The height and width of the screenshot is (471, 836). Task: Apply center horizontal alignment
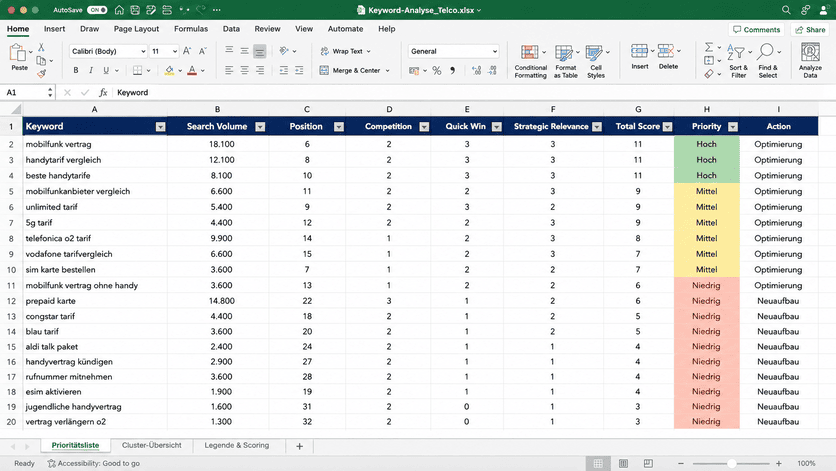click(x=244, y=70)
